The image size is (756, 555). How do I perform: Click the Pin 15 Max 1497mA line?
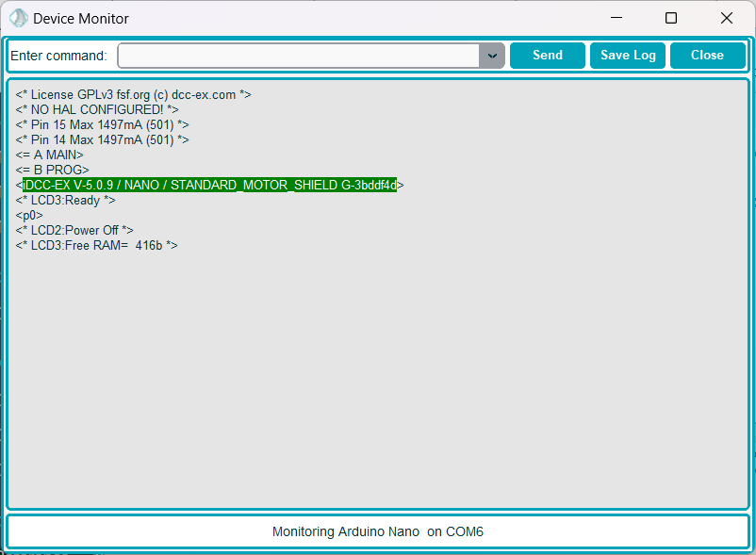(102, 125)
